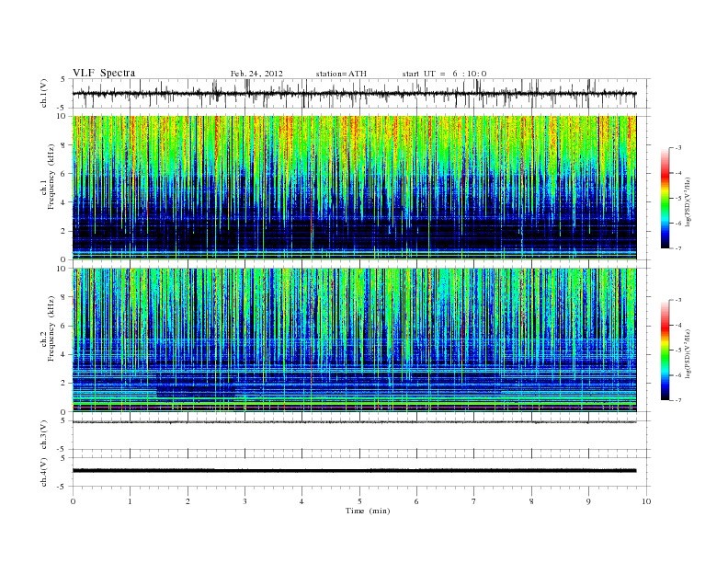Viewport: 728px width, 563px height.
Task: Click the ch.3 voltage waveform trace
Action: 354,422
